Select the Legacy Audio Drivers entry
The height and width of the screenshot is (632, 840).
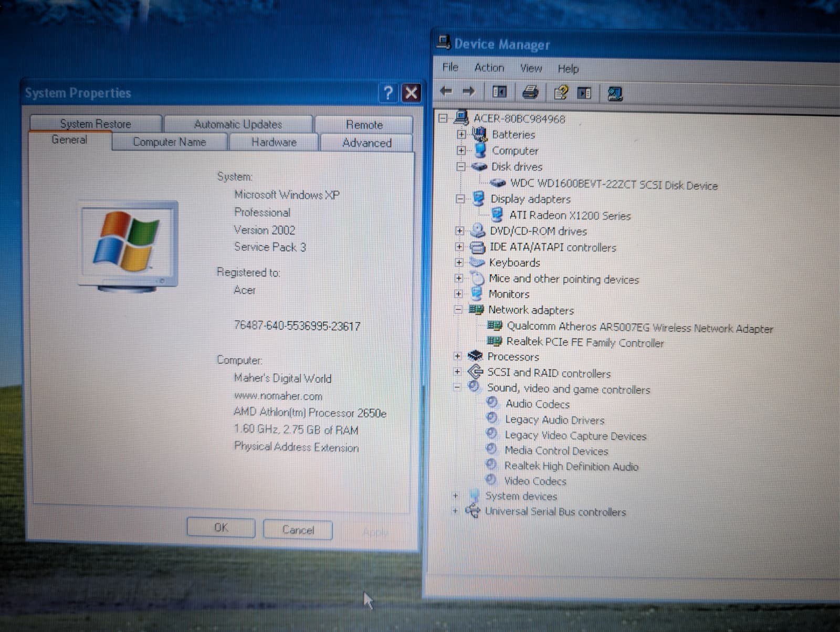pyautogui.click(x=554, y=419)
